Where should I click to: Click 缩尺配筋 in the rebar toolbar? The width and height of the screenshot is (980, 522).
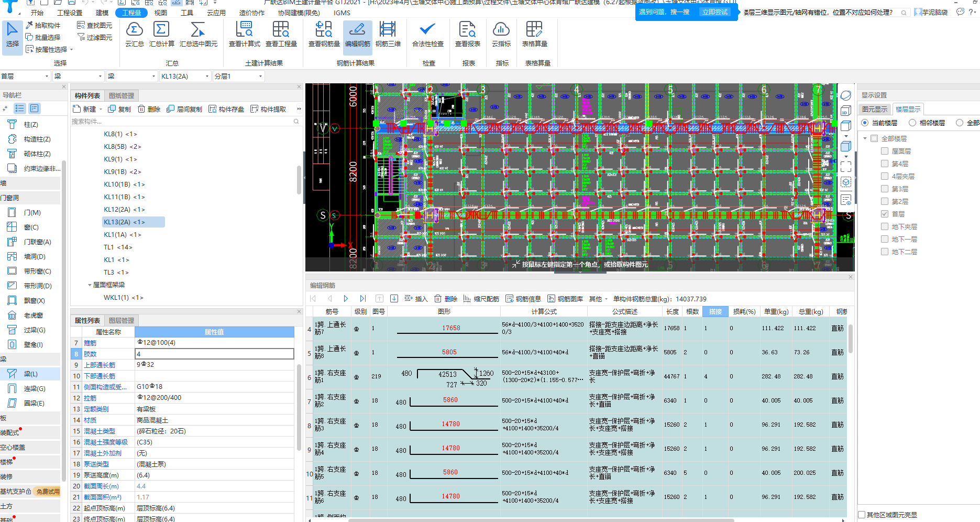pyautogui.click(x=481, y=299)
